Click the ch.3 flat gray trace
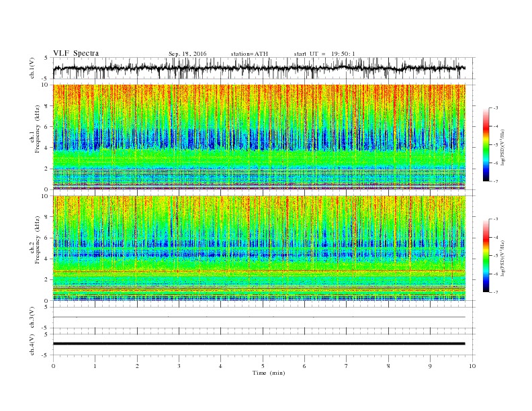 (x=259, y=317)
